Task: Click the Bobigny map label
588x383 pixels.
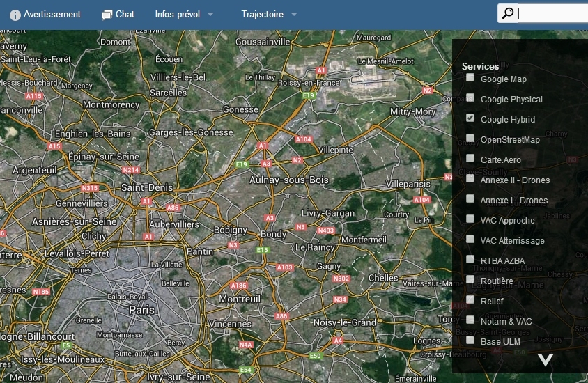Action: 231,230
